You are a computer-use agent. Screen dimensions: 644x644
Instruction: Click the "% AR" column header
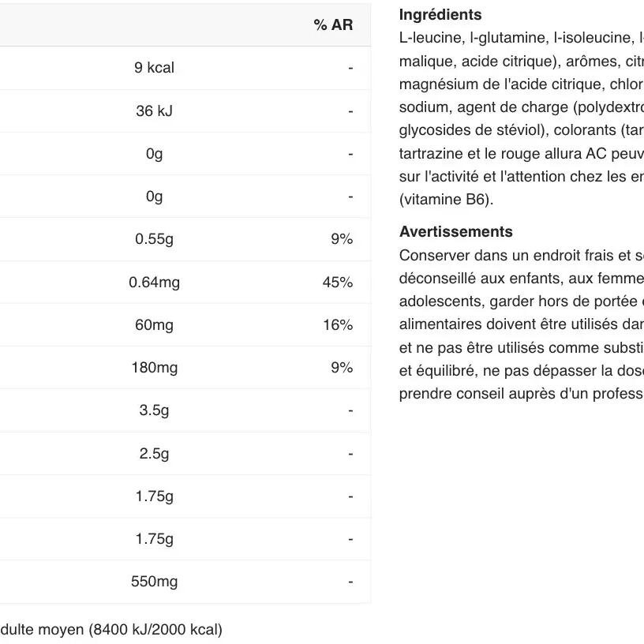coord(332,25)
